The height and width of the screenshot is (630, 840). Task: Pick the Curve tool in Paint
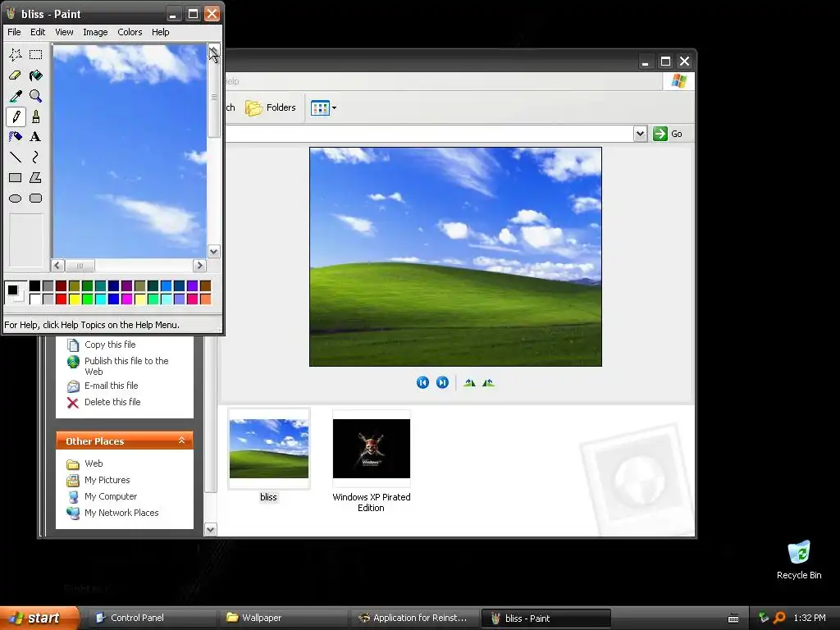click(36, 157)
